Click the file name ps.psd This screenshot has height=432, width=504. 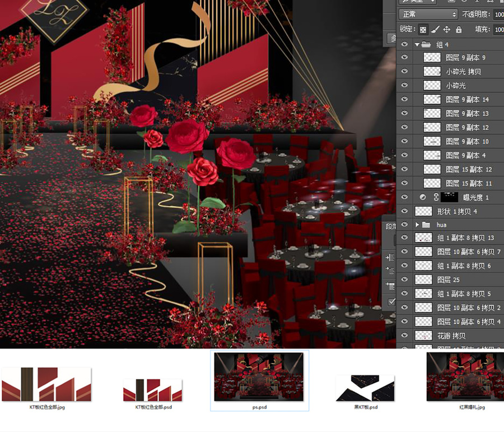pyautogui.click(x=259, y=407)
